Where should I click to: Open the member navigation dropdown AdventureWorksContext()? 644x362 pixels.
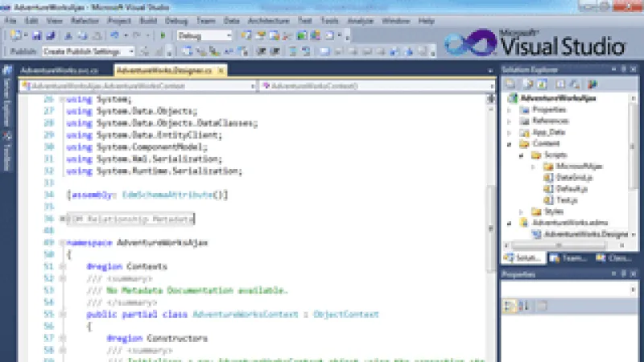(378, 86)
